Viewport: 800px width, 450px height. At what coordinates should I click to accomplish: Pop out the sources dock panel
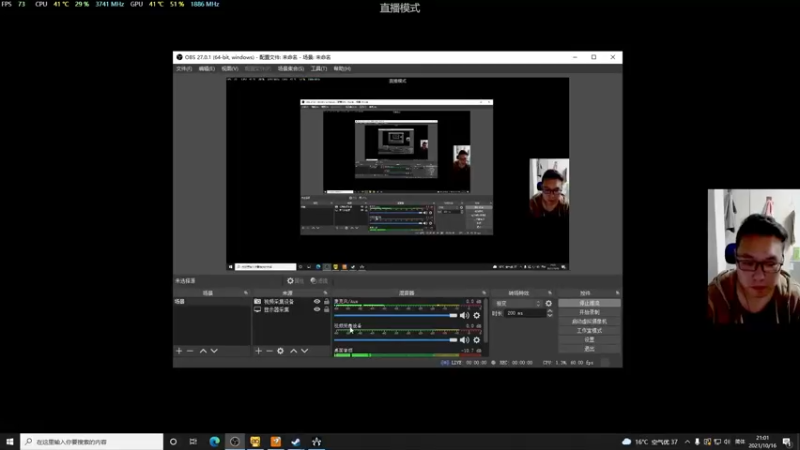pos(326,293)
